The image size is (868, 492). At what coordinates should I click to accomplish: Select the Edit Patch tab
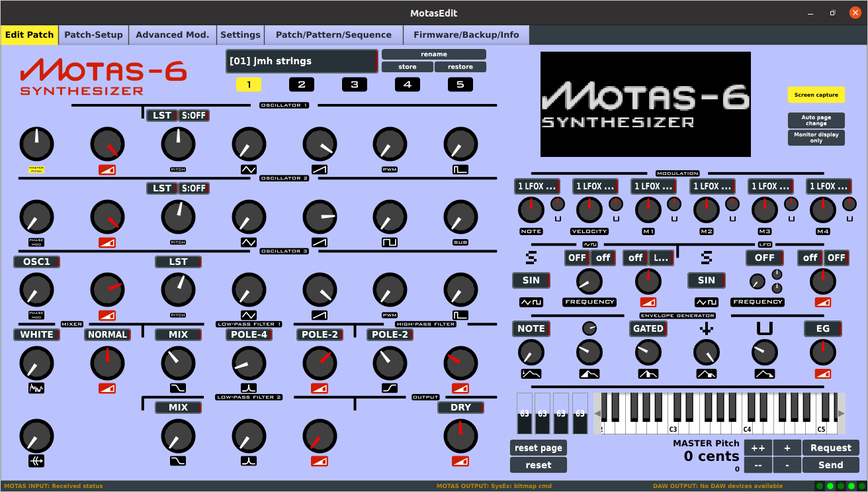(29, 34)
